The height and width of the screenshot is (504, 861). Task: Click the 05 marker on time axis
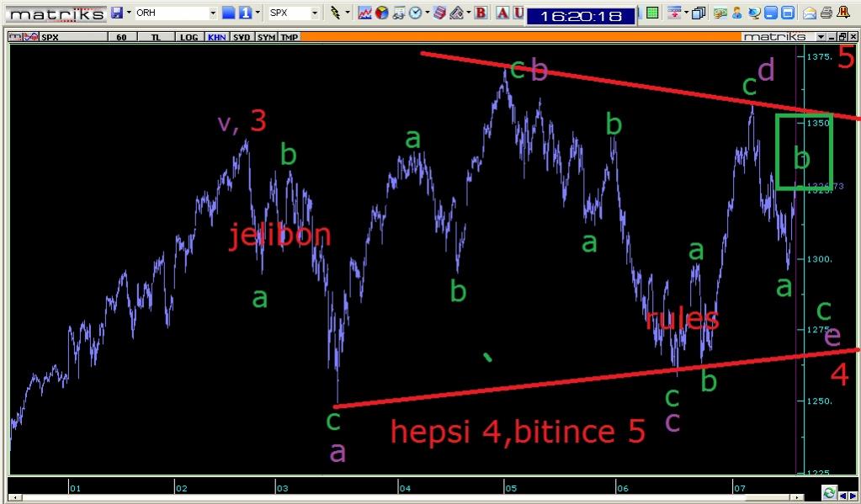click(x=510, y=488)
